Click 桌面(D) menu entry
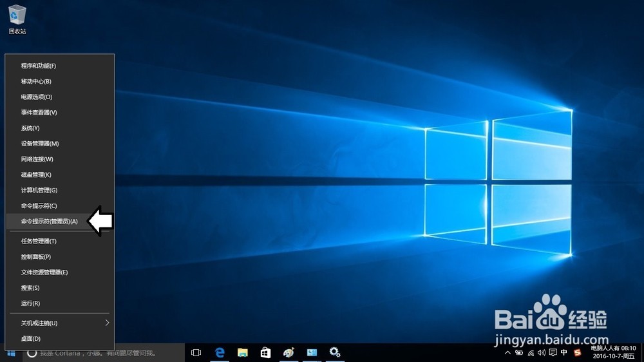The image size is (644, 362). tap(59, 339)
